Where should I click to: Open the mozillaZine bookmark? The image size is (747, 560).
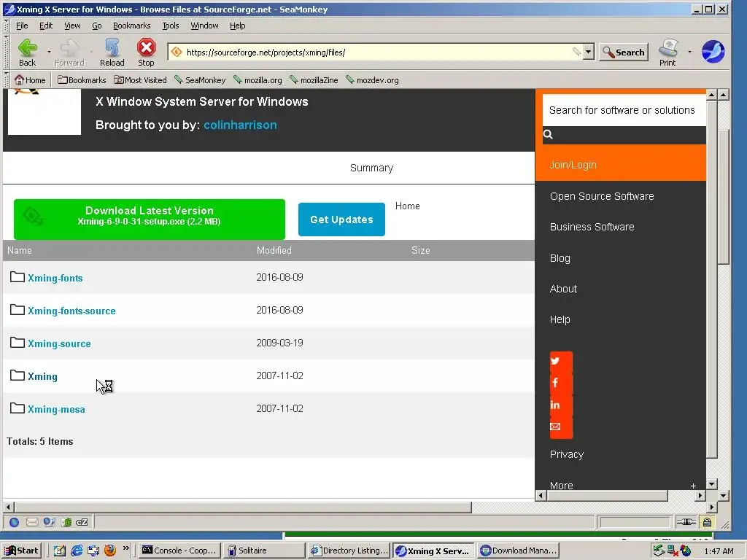314,80
